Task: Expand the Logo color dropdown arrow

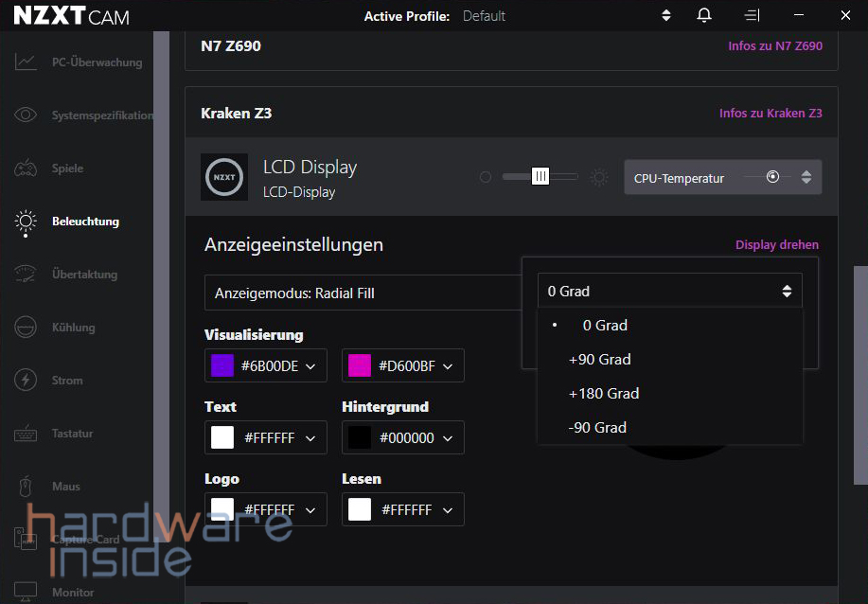Action: click(x=310, y=510)
